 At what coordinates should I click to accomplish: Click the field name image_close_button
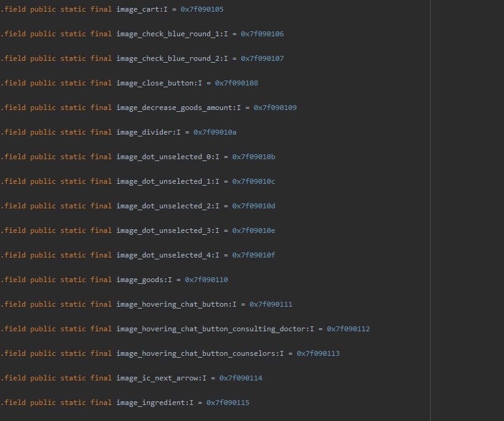(x=155, y=83)
